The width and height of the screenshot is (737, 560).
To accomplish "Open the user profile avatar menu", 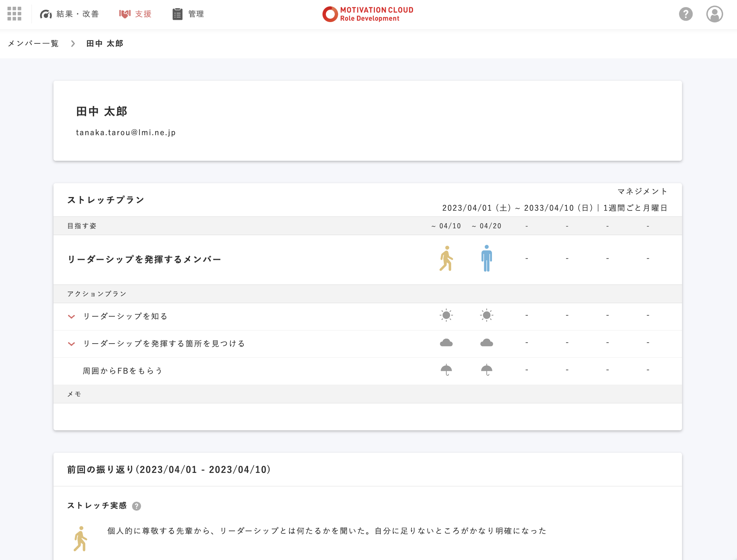I will point(715,14).
